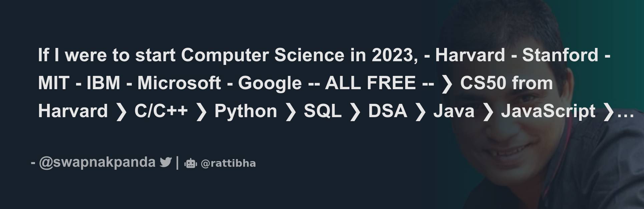Click the word Google in the tweet
644x209 pixels.
270,83
